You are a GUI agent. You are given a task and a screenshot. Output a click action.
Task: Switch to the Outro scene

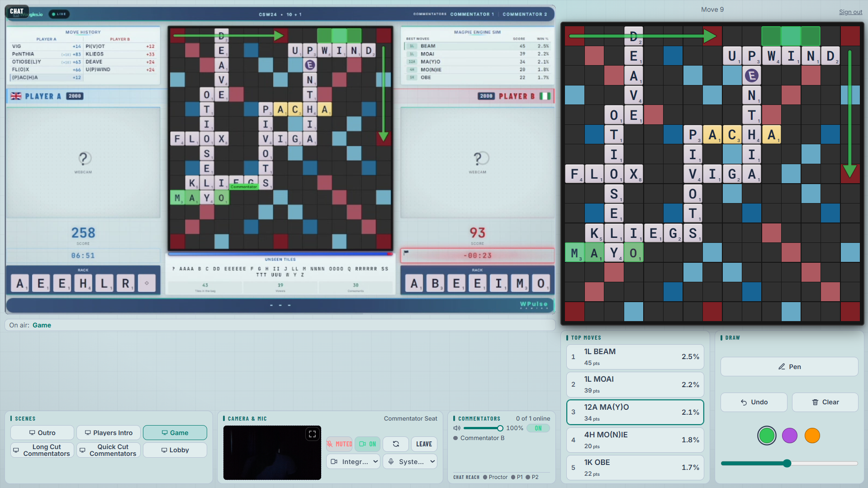coord(42,433)
